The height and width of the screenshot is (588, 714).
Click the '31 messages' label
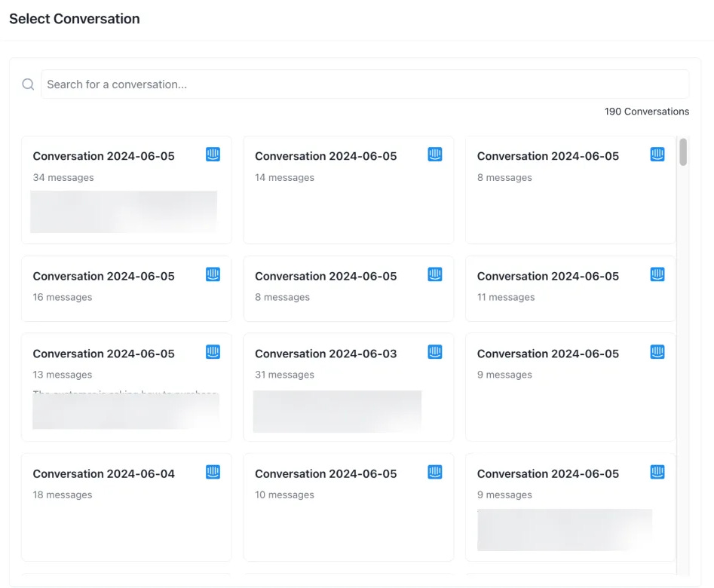284,375
